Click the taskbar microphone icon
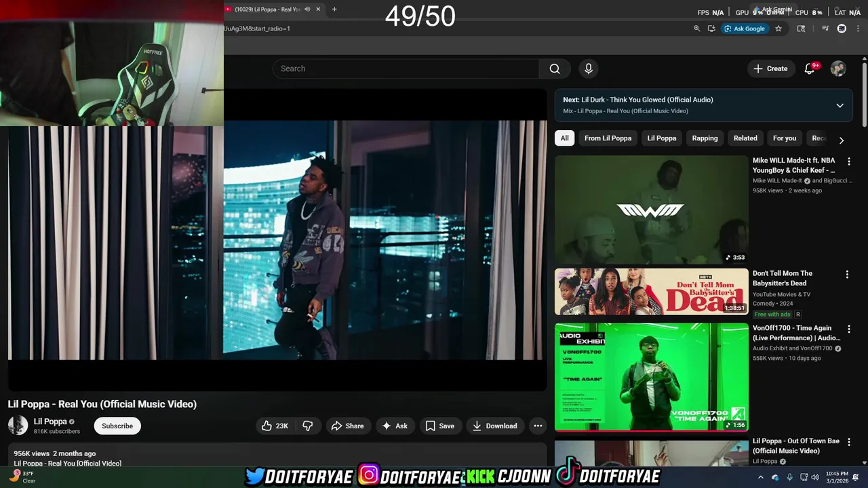 pos(789,477)
